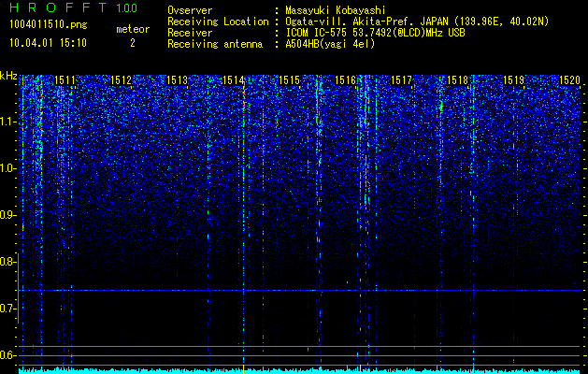Viewport: 588px width, 374px height.
Task: Click the 1519 time marker
Action: tap(513, 80)
